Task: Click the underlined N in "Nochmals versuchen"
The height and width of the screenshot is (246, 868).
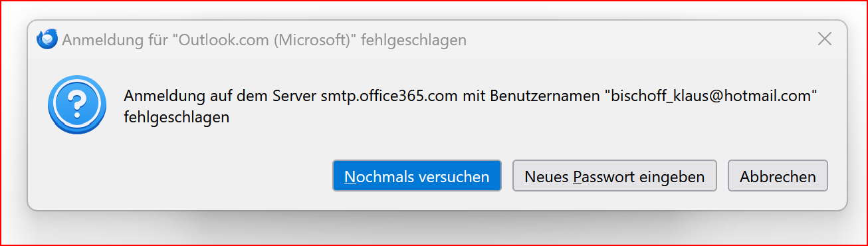Action: (350, 177)
